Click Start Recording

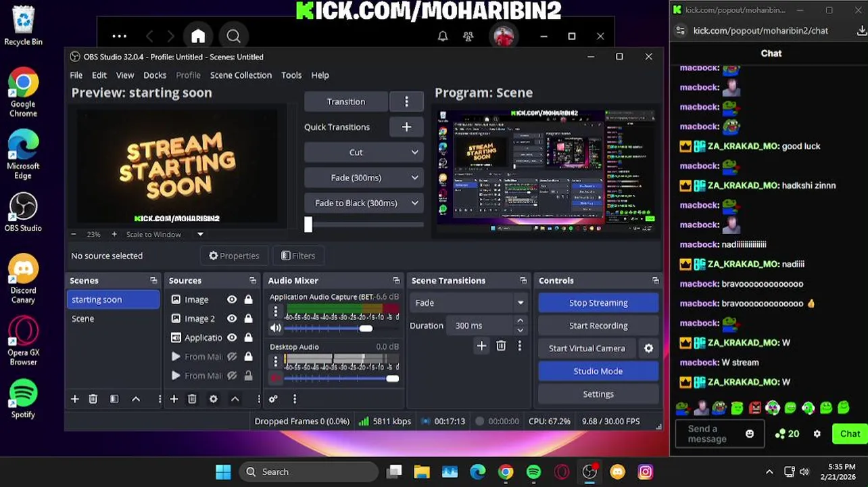[x=598, y=326]
